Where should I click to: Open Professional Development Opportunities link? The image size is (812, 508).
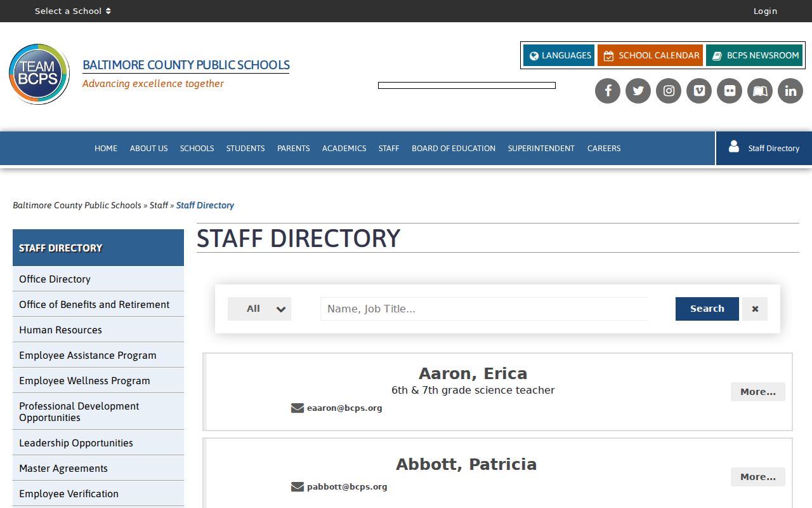pyautogui.click(x=98, y=411)
